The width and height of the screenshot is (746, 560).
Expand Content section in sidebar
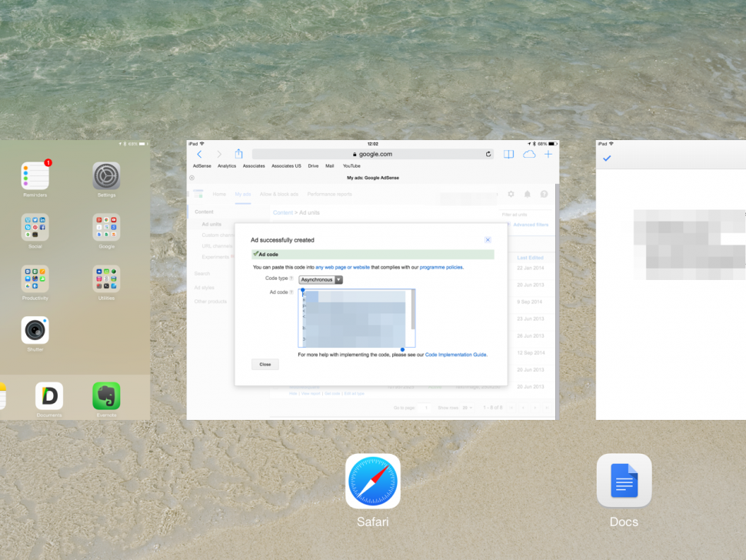pos(204,212)
